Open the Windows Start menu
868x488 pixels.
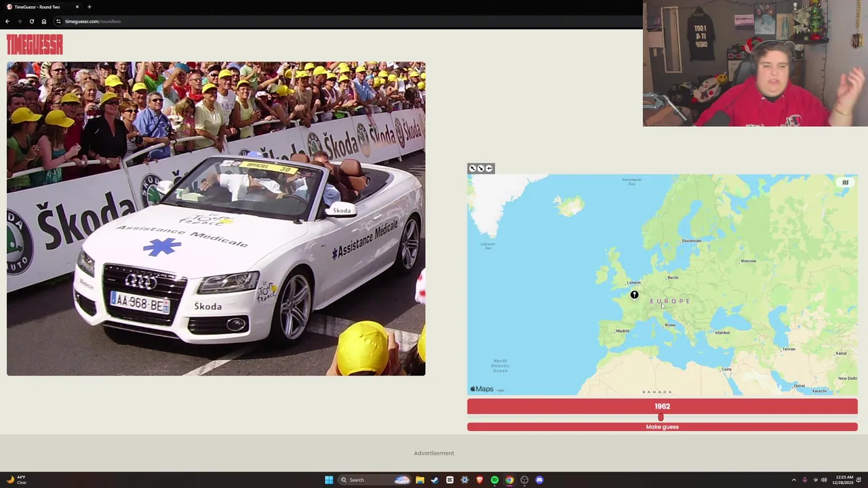[329, 480]
